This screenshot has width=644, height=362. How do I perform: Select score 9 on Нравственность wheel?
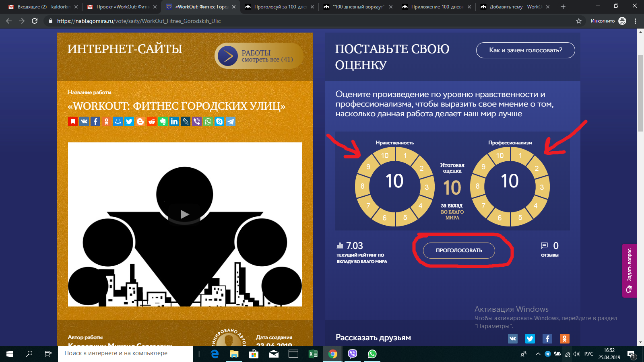pyautogui.click(x=368, y=167)
